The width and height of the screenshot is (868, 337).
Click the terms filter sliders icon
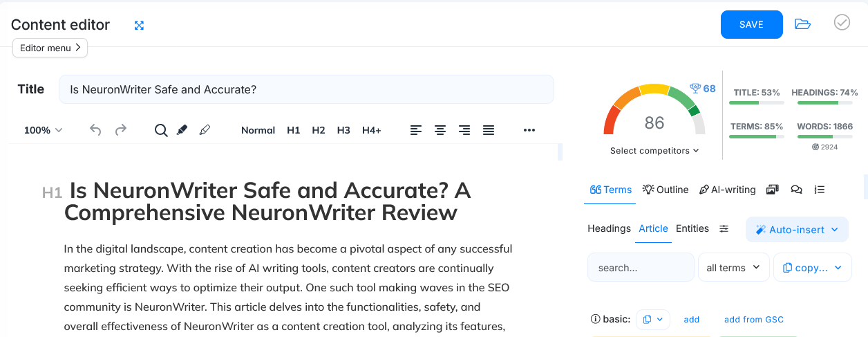(x=724, y=229)
